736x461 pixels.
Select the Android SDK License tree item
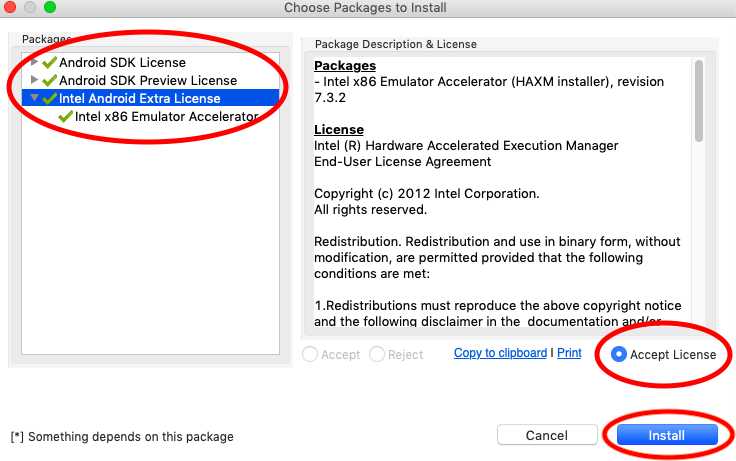122,63
